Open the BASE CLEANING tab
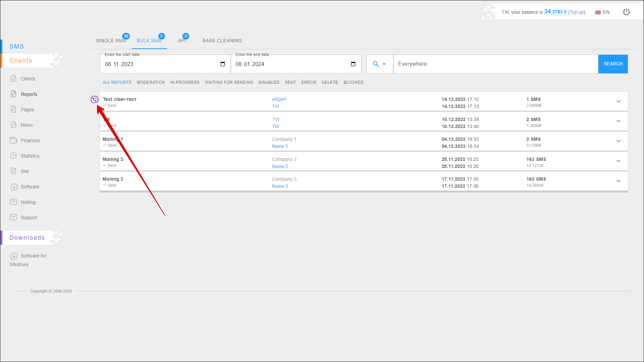 222,41
